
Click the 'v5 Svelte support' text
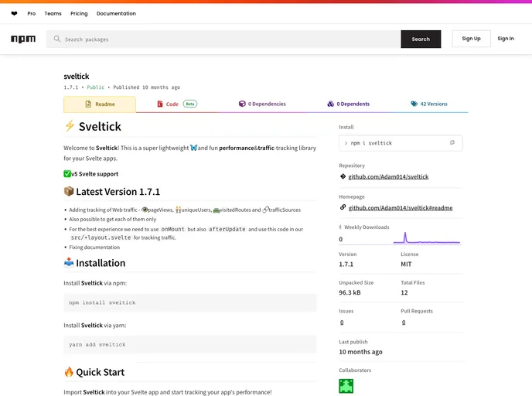(94, 174)
